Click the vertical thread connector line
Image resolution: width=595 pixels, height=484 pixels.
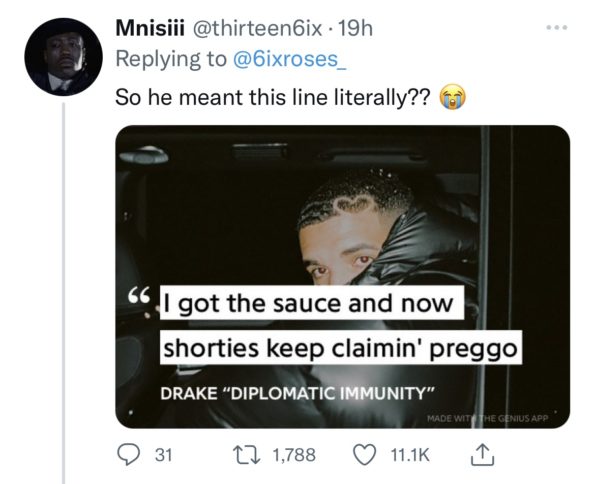[63, 293]
